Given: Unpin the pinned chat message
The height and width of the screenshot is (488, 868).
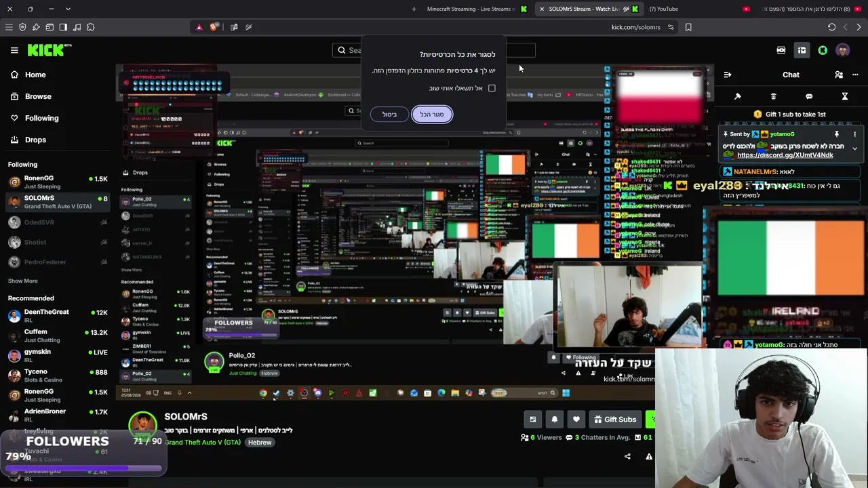Looking at the screenshot, I should (x=837, y=134).
